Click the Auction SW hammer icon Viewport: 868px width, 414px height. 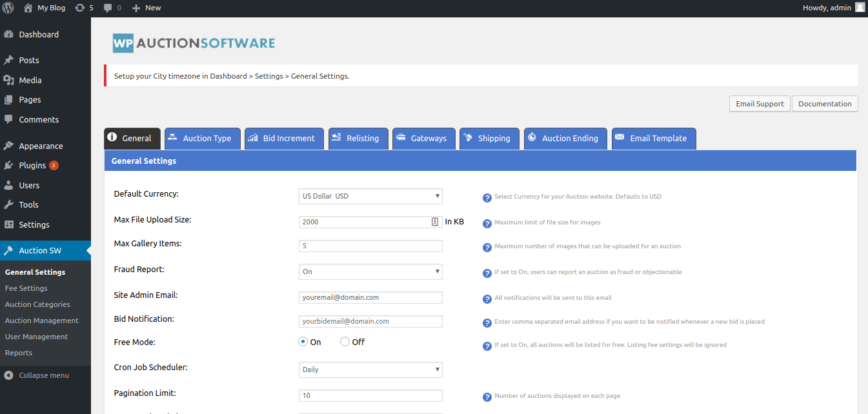pyautogui.click(x=8, y=250)
